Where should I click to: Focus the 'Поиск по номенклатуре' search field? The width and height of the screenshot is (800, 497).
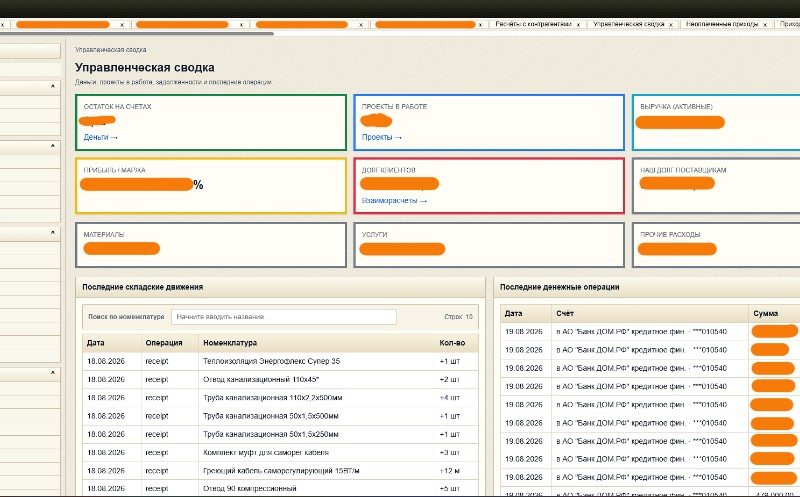284,317
